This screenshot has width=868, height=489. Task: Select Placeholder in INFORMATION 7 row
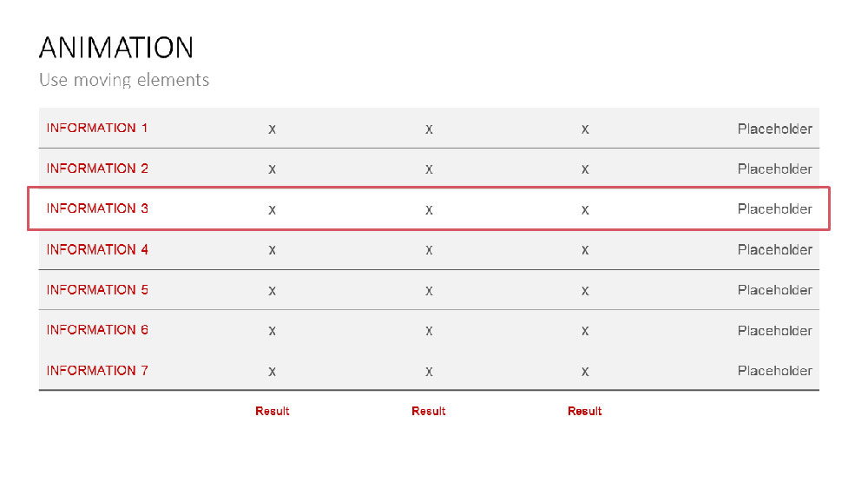tap(774, 371)
